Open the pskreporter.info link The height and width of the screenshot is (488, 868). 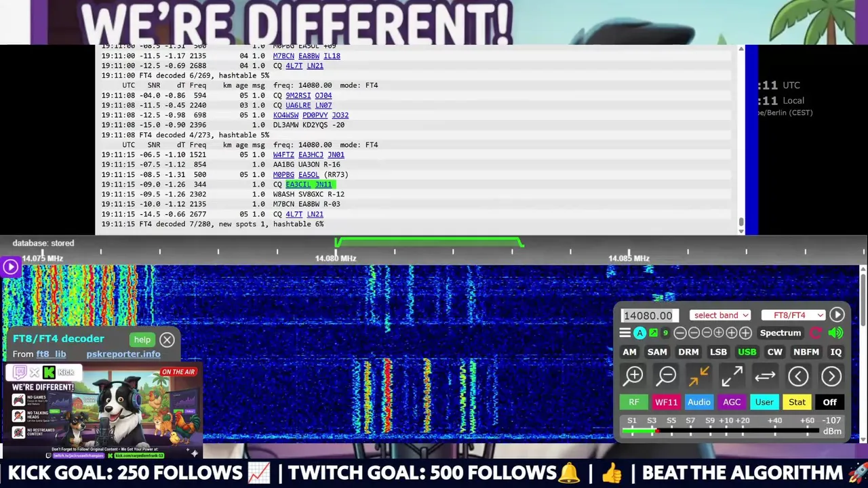click(x=123, y=354)
